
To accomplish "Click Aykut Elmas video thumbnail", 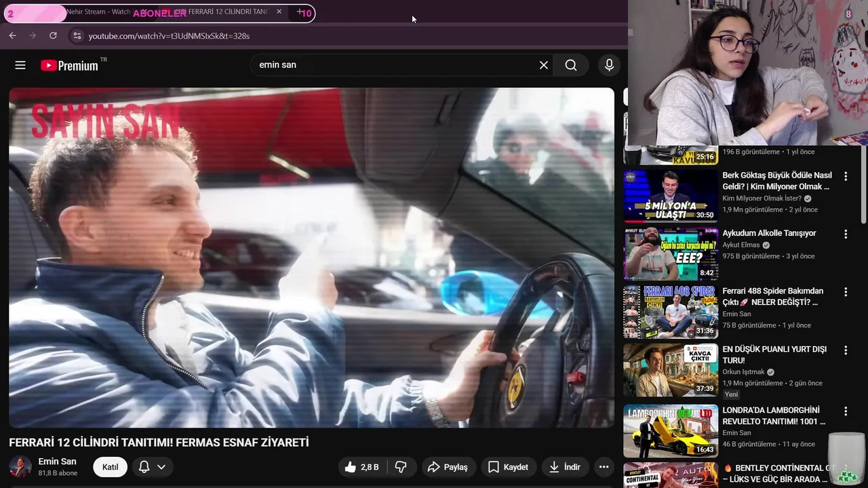I will pyautogui.click(x=671, y=254).
